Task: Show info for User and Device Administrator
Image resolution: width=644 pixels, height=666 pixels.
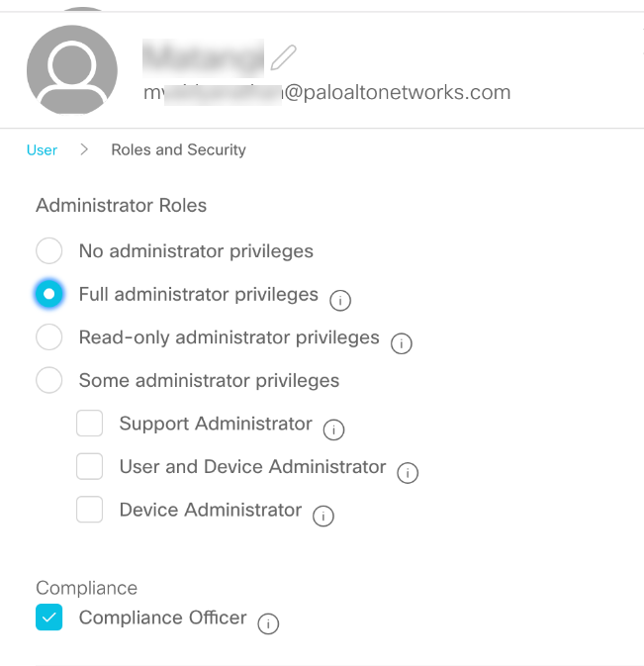Action: click(408, 472)
